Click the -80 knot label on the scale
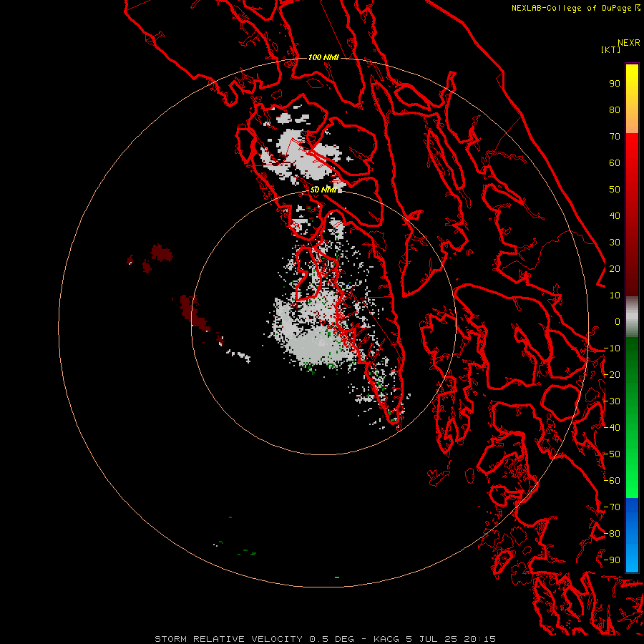The height and width of the screenshot is (644, 644). tap(612, 534)
